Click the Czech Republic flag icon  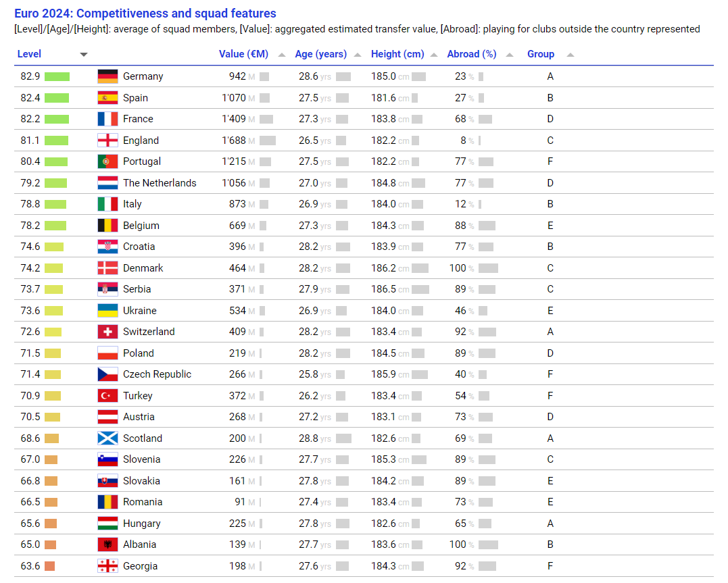pos(107,374)
